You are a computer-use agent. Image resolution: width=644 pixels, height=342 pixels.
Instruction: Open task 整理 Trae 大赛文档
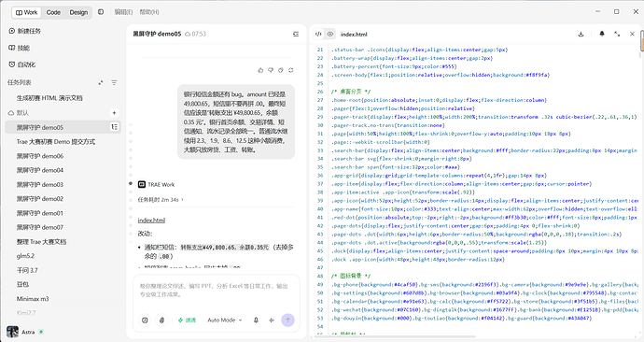(x=41, y=242)
